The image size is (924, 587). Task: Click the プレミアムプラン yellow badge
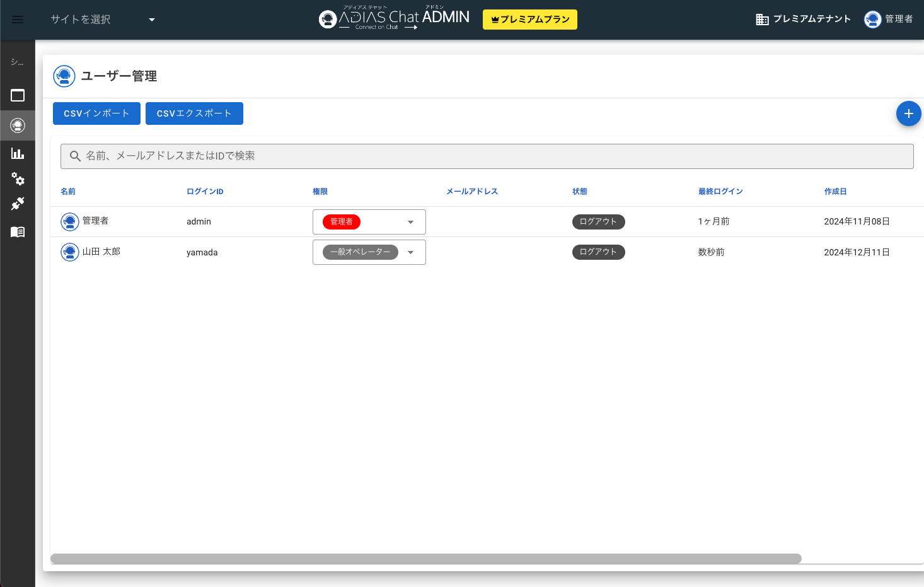pyautogui.click(x=529, y=20)
